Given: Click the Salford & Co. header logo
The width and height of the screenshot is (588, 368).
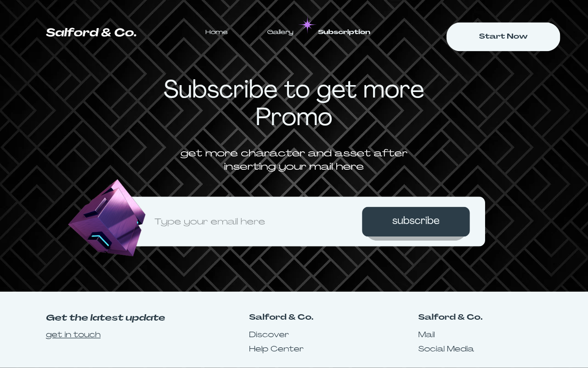Looking at the screenshot, I should click(91, 33).
